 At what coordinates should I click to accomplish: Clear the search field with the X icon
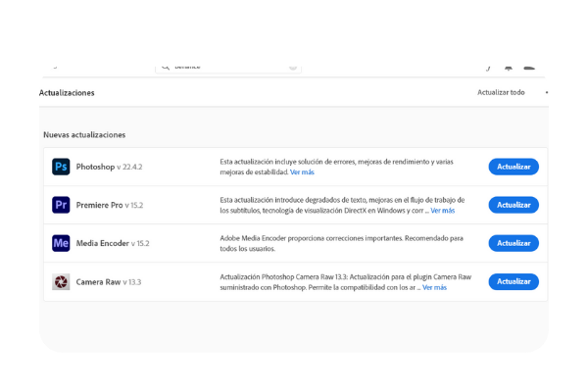tap(293, 68)
